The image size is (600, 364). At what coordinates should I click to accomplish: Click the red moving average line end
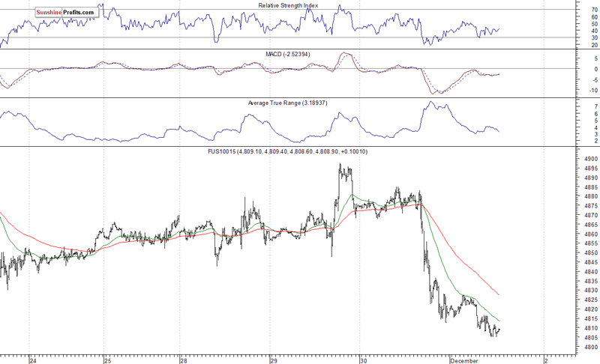(499, 294)
